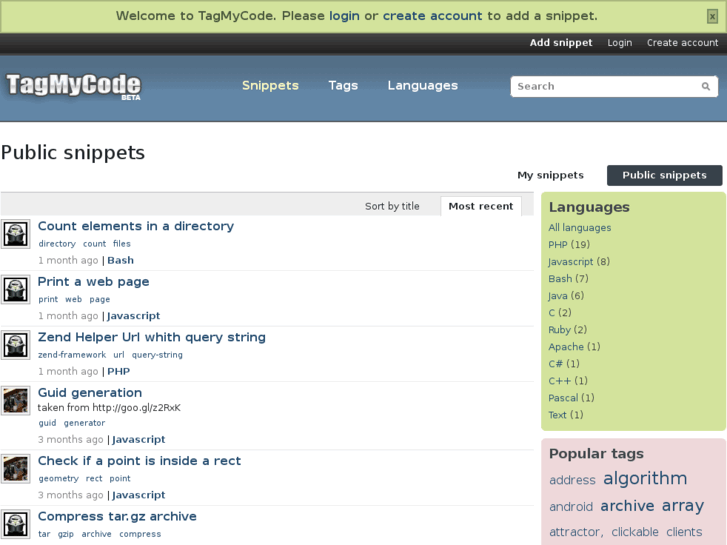
Task: Click the search magnifier icon
Action: [706, 86]
